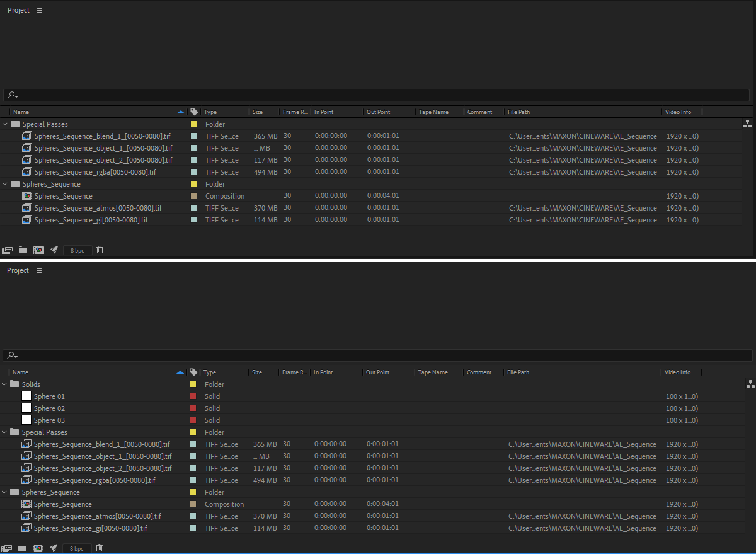The width and height of the screenshot is (756, 554).
Task: Select Spheres_Sequence_object_1_[0050-0080].tif in upper panel
Action: click(x=103, y=148)
